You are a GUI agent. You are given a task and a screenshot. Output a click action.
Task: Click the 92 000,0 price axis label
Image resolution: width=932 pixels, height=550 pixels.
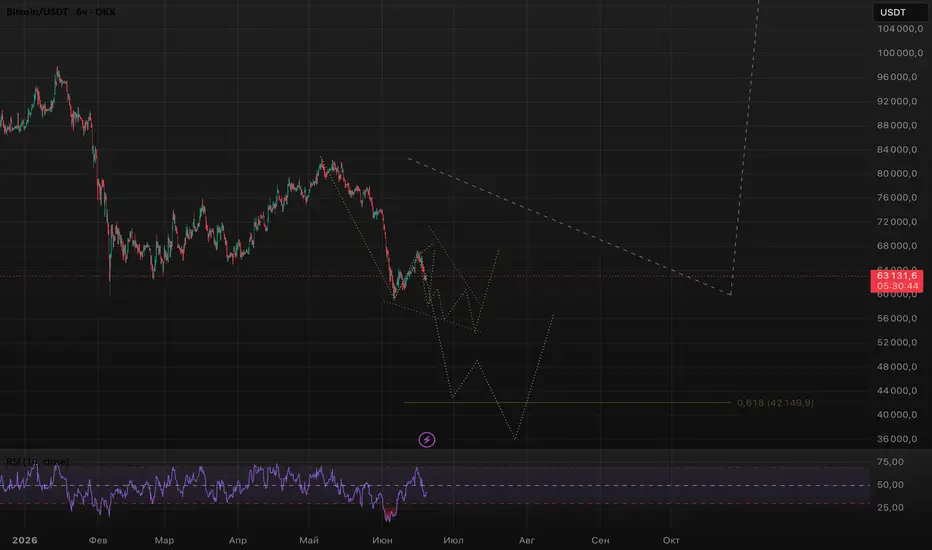click(897, 101)
